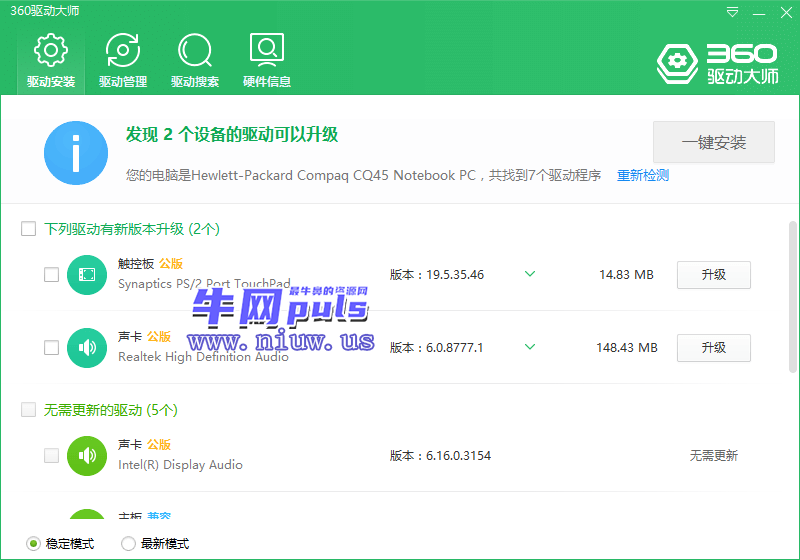Switch to the 驱动管理 tab

(123, 61)
